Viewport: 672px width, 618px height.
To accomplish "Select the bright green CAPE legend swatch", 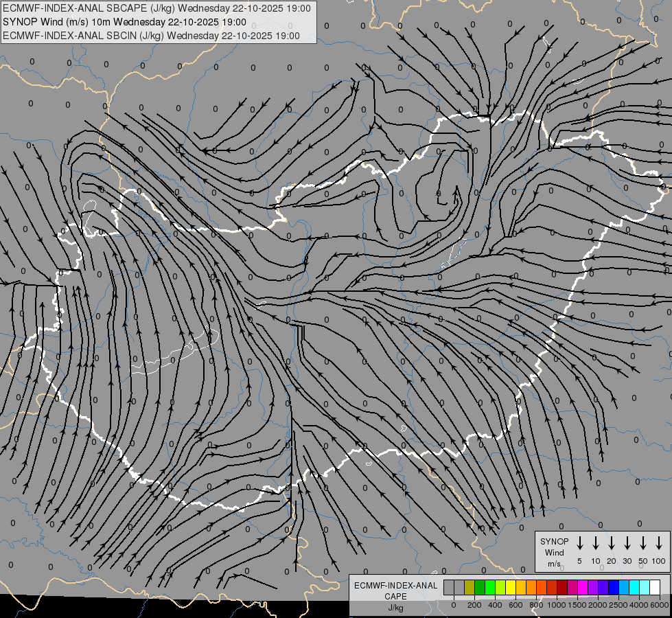I will pyautogui.click(x=490, y=587).
